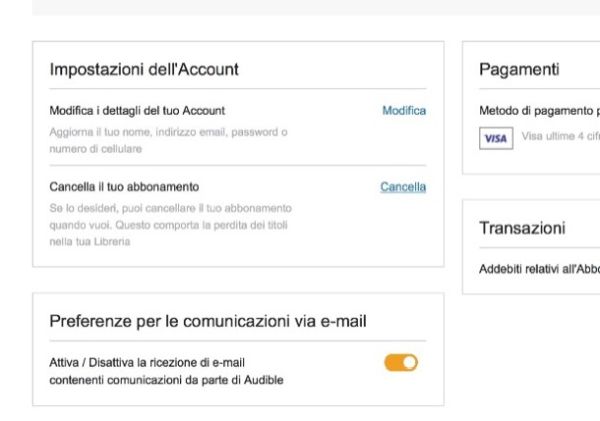Click the 'nella tua Libreria' text line
This screenshot has height=421, width=600.
(89, 242)
